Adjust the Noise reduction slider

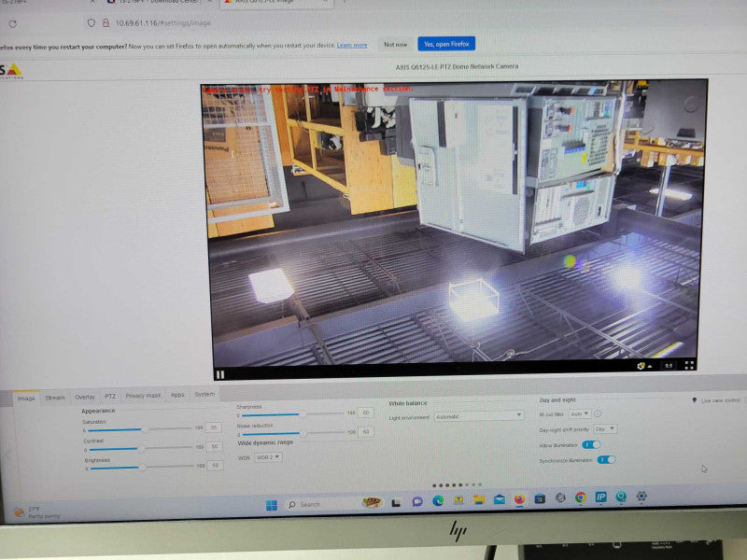tap(294, 433)
